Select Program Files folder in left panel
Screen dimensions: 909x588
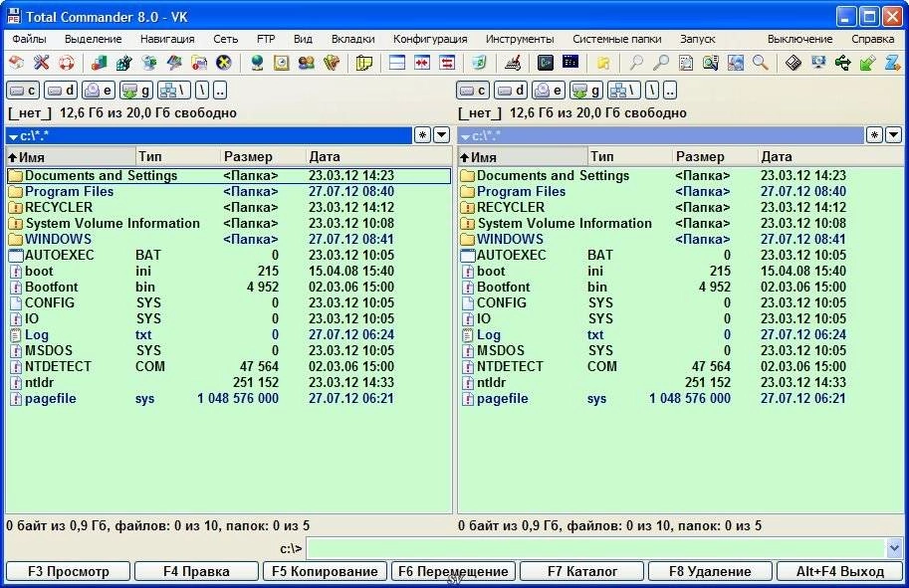229,191
